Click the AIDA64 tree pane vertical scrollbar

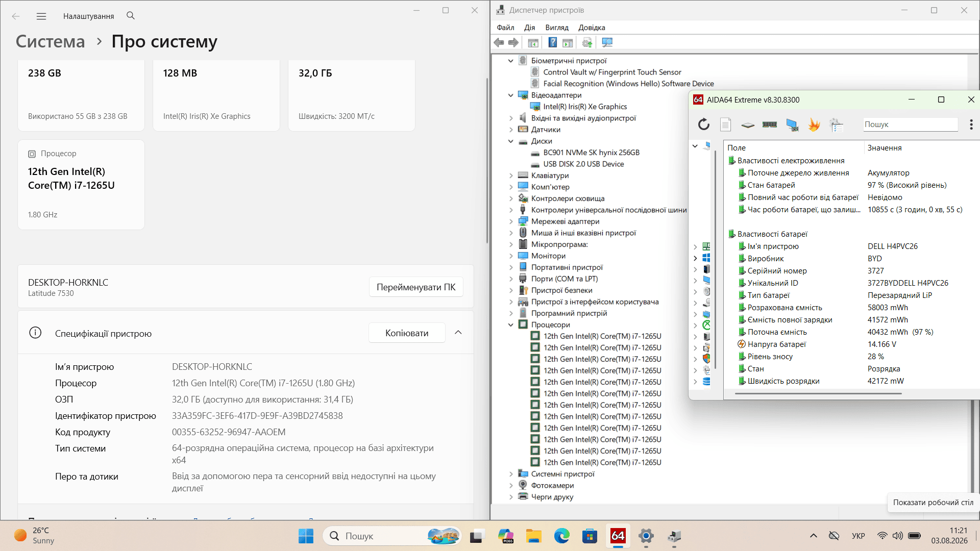click(716, 259)
